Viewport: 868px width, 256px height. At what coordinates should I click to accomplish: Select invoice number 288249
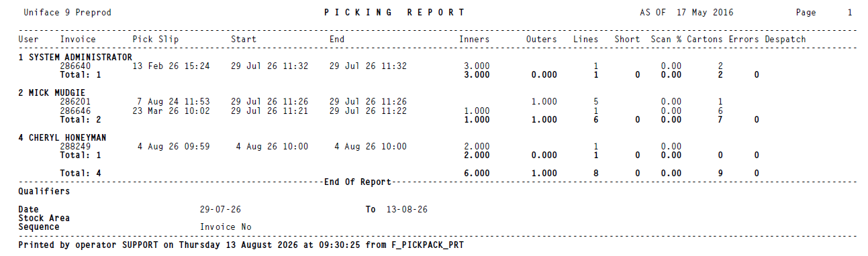pyautogui.click(x=75, y=146)
